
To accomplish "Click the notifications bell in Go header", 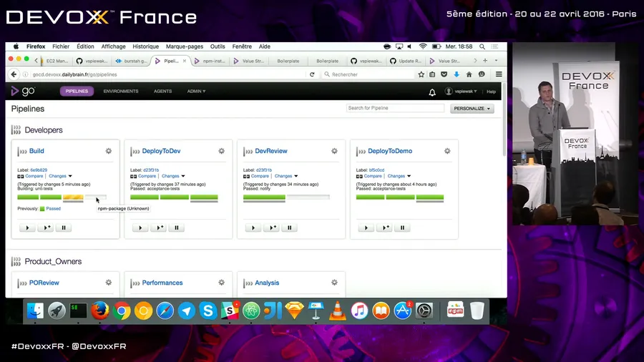I will pos(432,92).
